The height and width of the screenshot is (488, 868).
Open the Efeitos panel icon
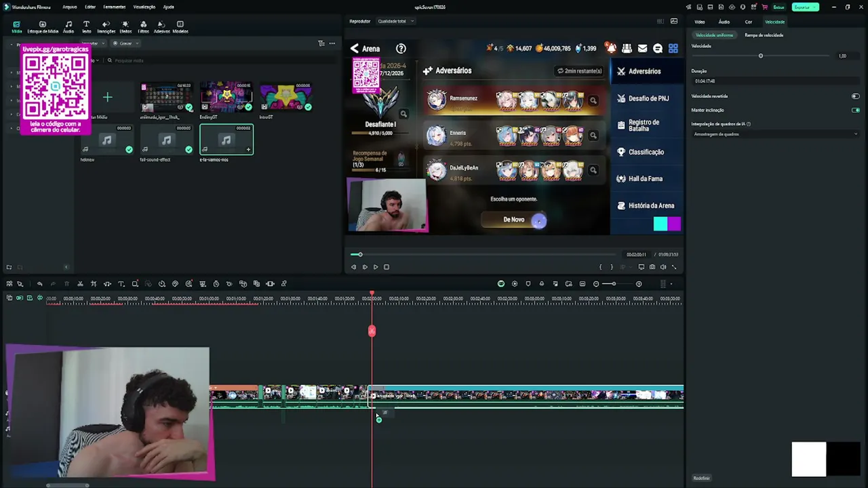125,26
